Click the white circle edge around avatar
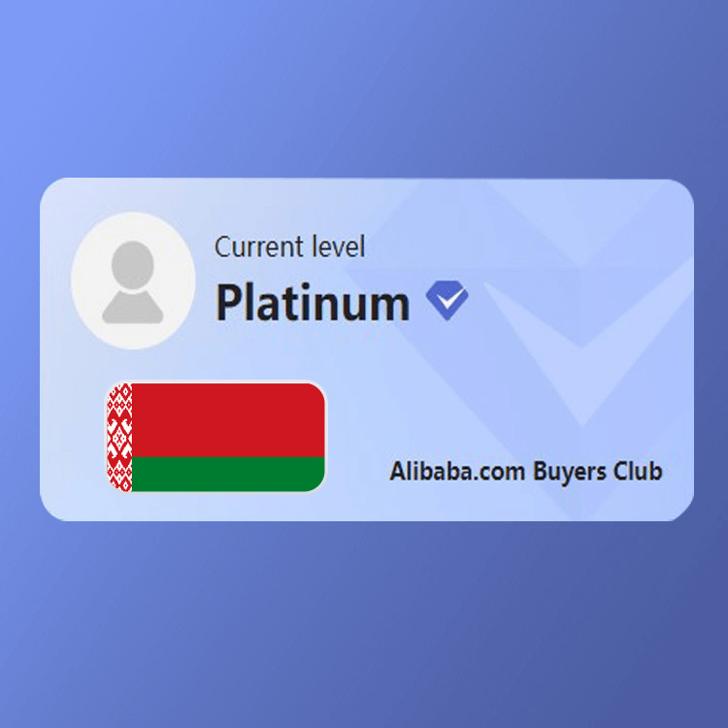The width and height of the screenshot is (728, 728). (x=133, y=216)
